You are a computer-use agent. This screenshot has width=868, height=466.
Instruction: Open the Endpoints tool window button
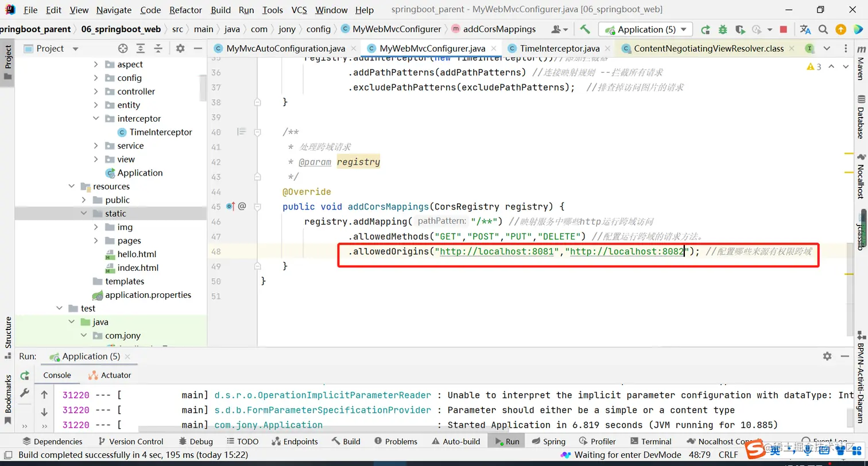click(294, 441)
